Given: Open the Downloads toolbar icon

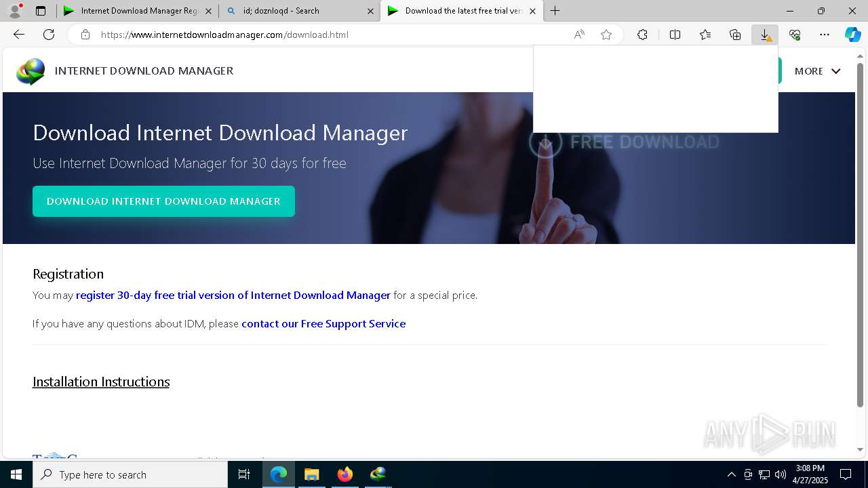Looking at the screenshot, I should [765, 35].
